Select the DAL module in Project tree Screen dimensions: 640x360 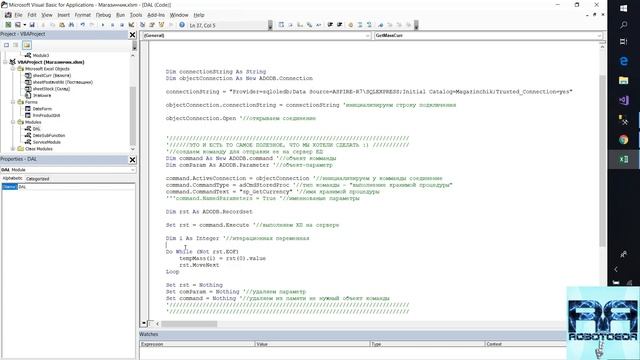click(36, 129)
